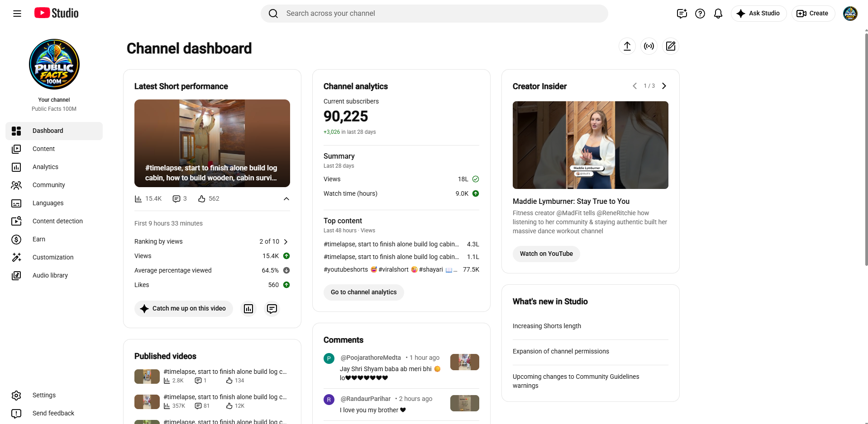Open the hamburger navigation menu
The height and width of the screenshot is (424, 868).
[x=17, y=14]
